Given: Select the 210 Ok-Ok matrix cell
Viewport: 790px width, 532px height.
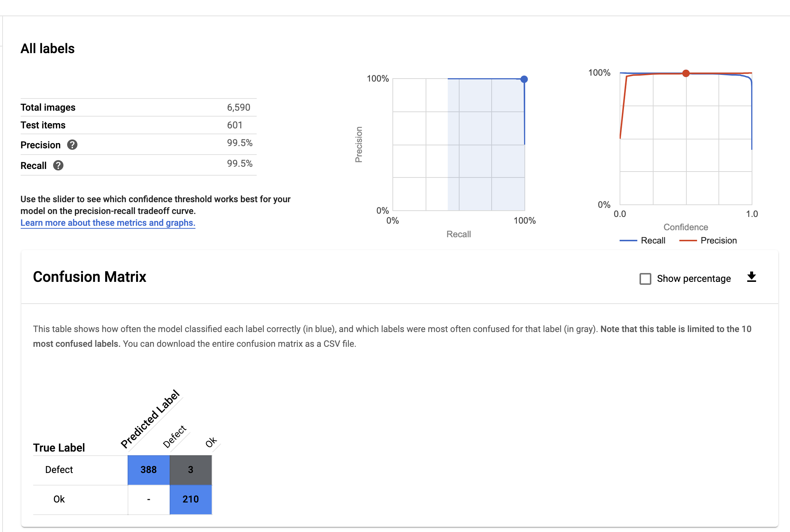Looking at the screenshot, I should point(191,499).
